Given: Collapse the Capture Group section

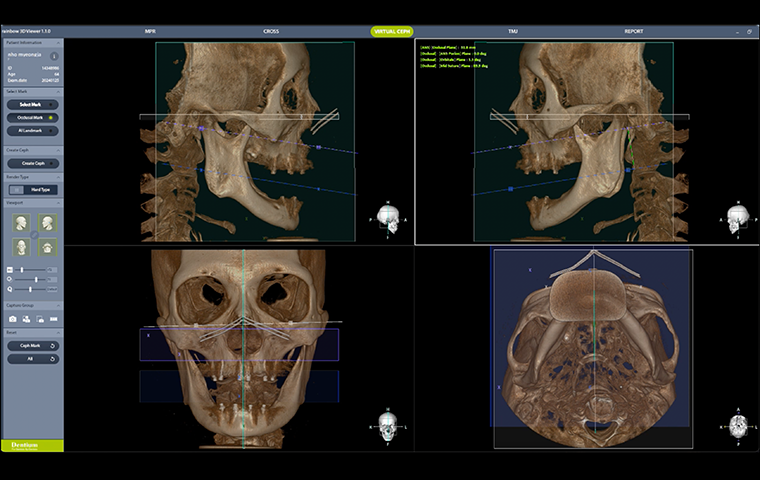Looking at the screenshot, I should [x=58, y=305].
